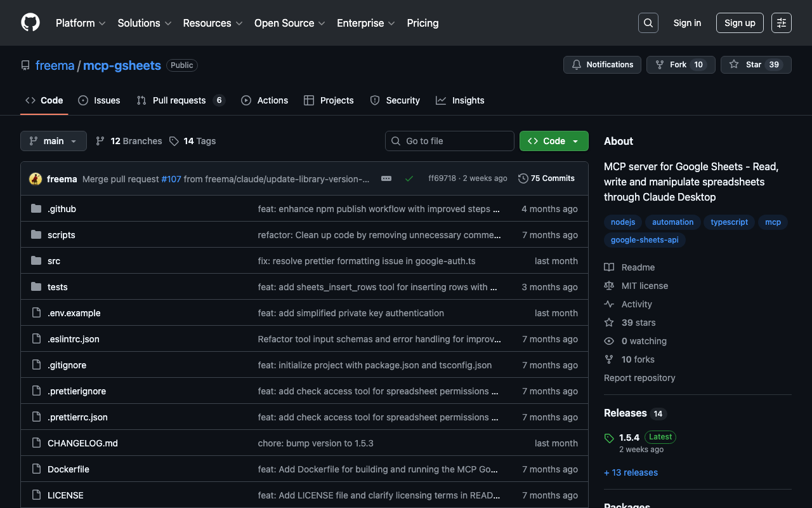Viewport: 812px width, 508px height.
Task: Click the GitHub logo icon
Action: [30, 23]
